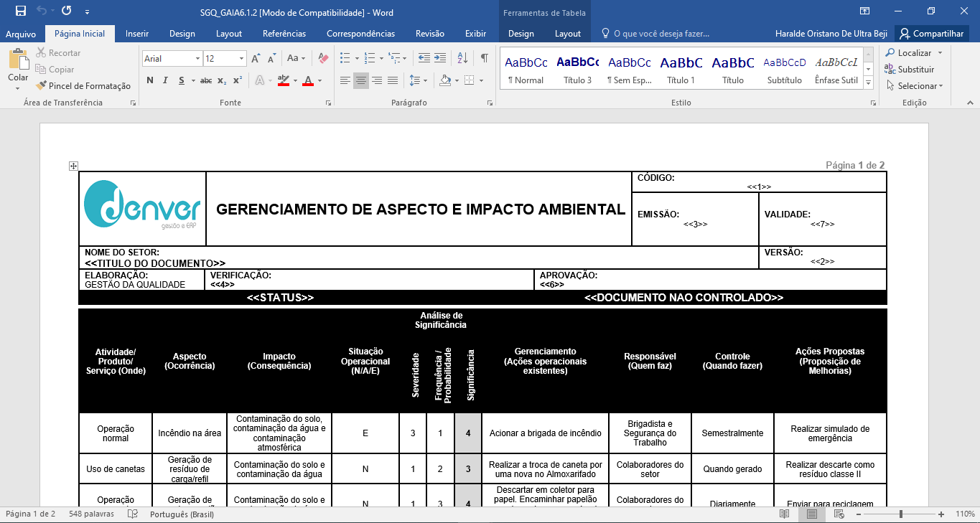Viewport: 980px width, 523px height.
Task: Toggle superscript formatting
Action: 238,80
